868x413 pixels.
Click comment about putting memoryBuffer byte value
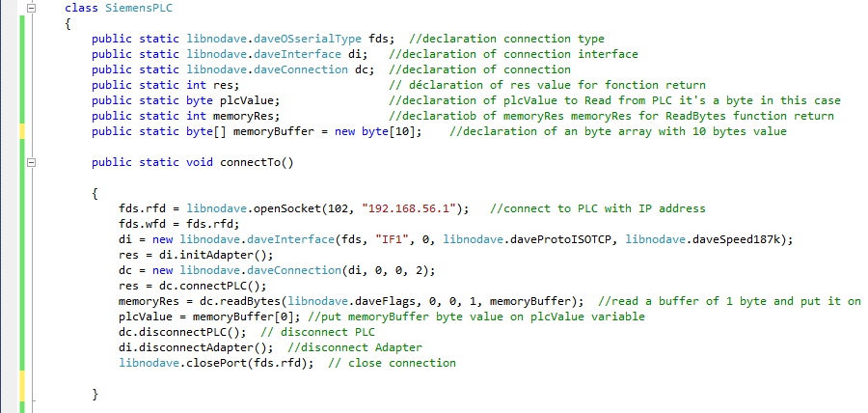(476, 317)
